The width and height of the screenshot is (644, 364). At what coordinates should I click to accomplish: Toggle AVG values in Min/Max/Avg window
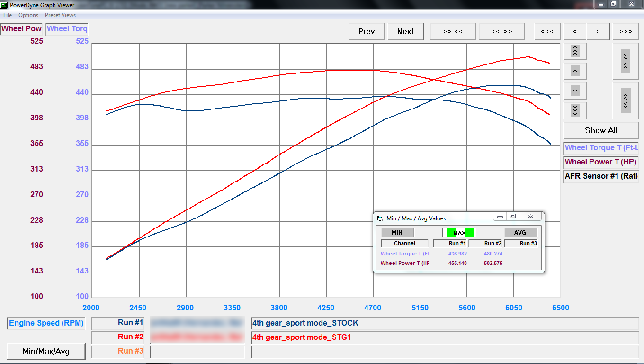520,232
